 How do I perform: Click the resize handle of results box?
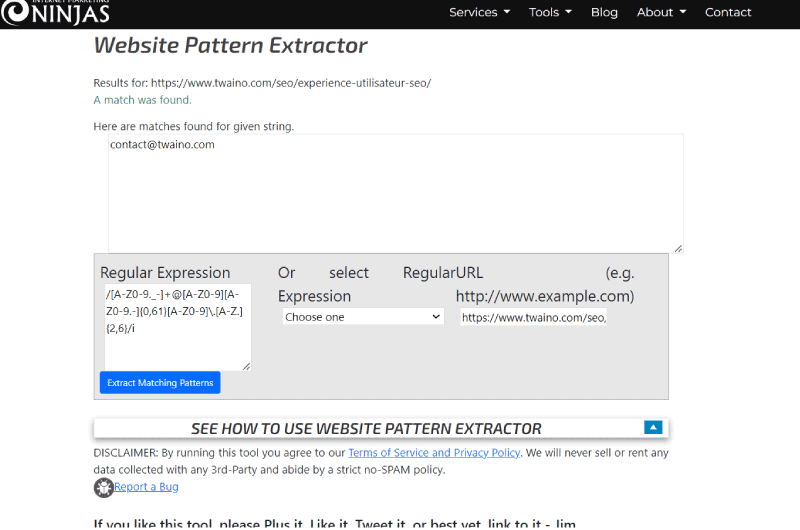pos(678,248)
